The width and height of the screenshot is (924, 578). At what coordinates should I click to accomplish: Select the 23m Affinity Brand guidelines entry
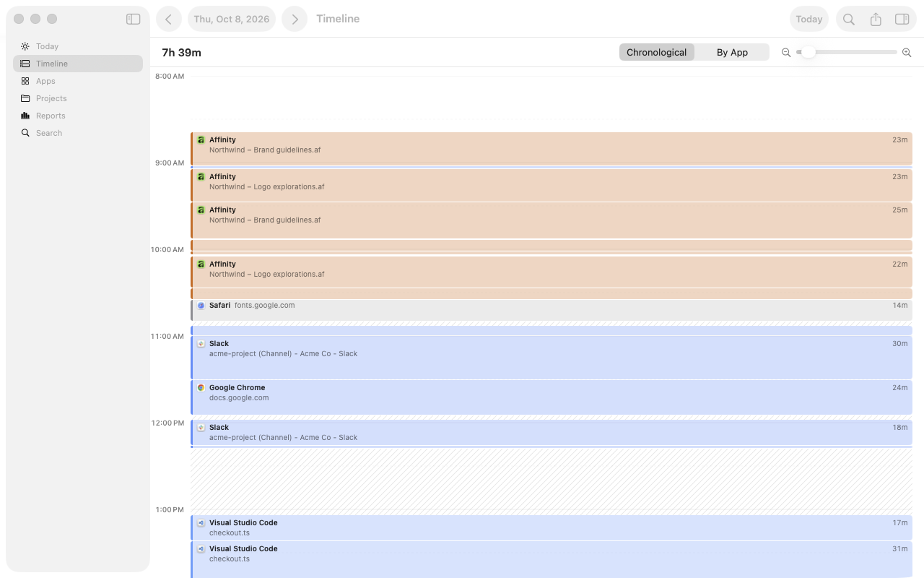[x=552, y=149]
